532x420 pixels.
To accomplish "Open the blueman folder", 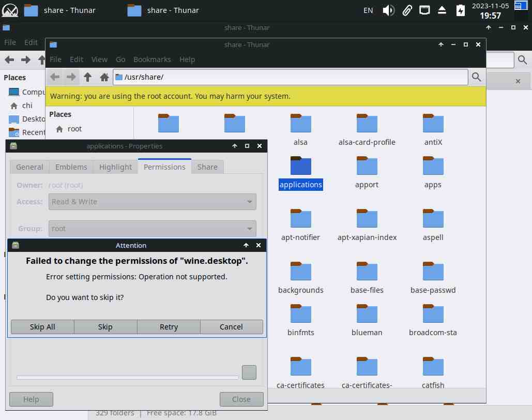I will click(367, 314).
